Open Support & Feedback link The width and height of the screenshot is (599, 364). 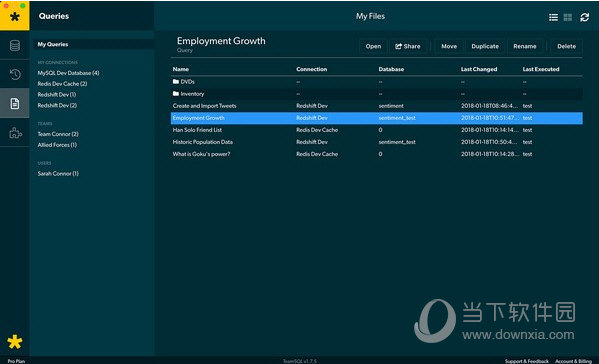point(526,361)
